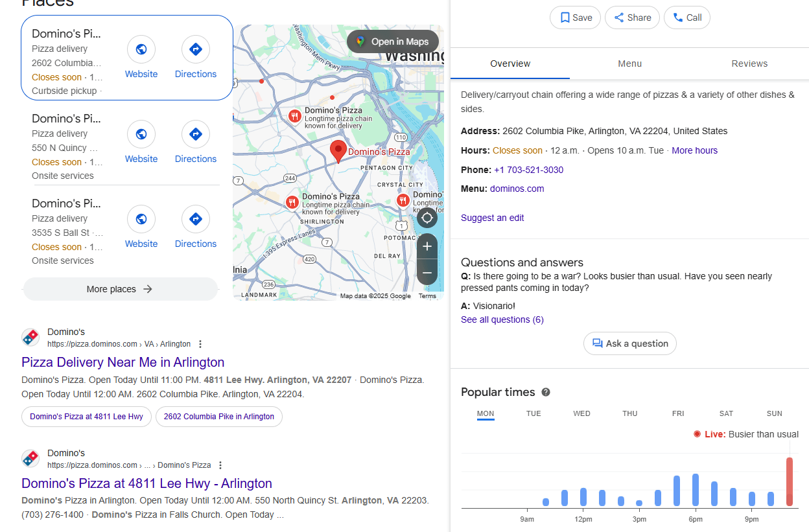Switch to the Reviews tab
809x532 pixels.
tap(749, 64)
